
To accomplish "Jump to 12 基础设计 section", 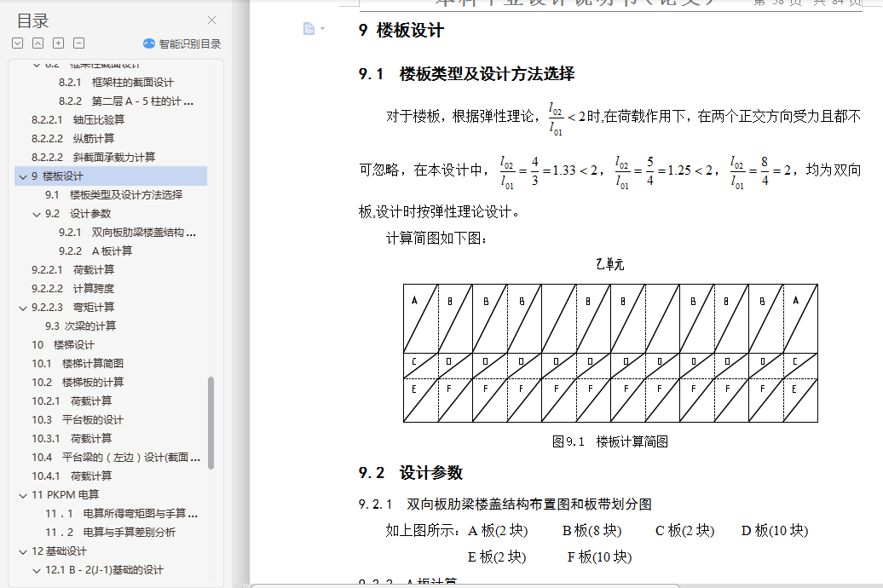I will [59, 551].
